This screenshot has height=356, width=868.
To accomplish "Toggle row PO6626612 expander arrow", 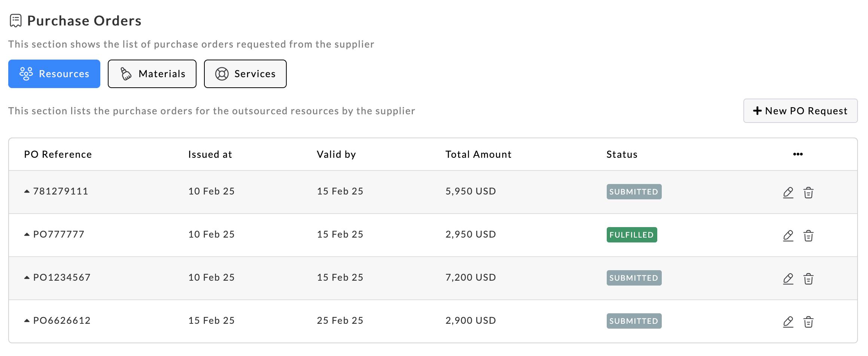I will tap(27, 320).
